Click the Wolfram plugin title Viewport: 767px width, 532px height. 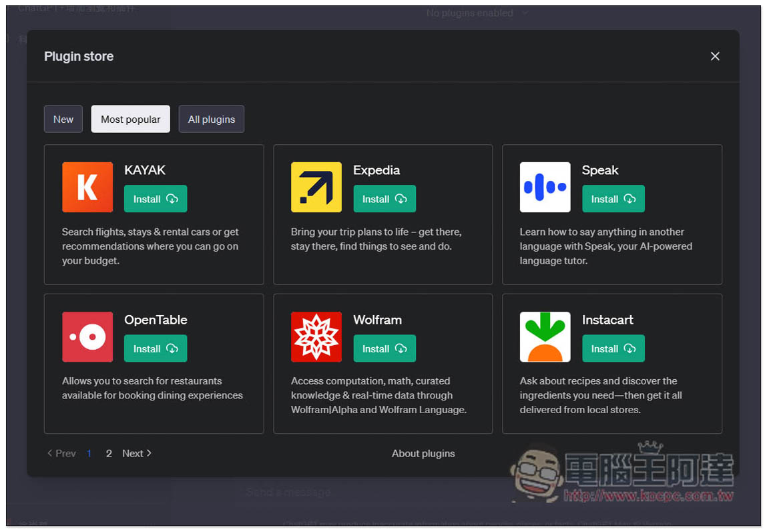coord(378,320)
